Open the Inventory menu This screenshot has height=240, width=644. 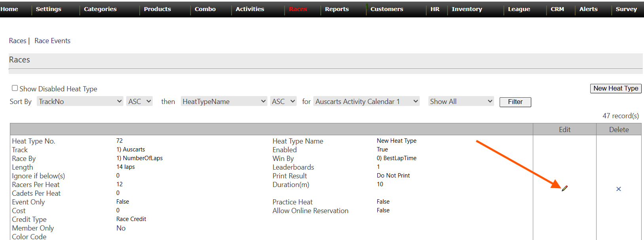click(x=467, y=9)
